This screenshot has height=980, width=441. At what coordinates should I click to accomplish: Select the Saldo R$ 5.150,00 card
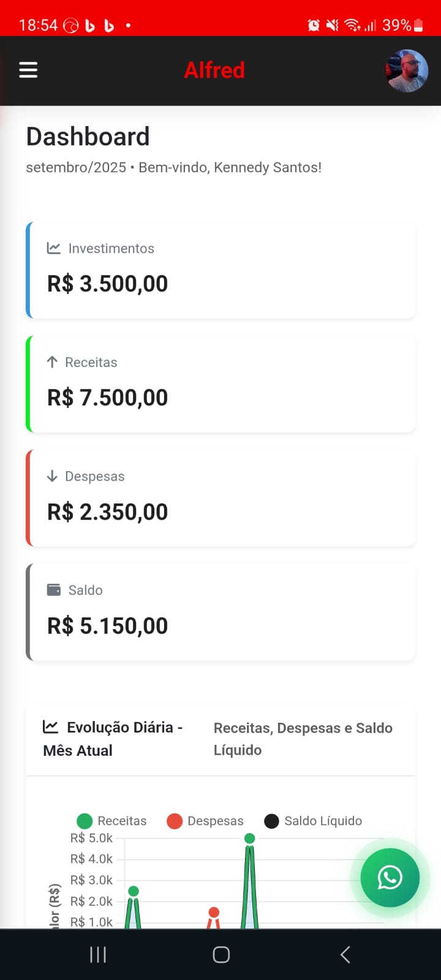(x=221, y=612)
